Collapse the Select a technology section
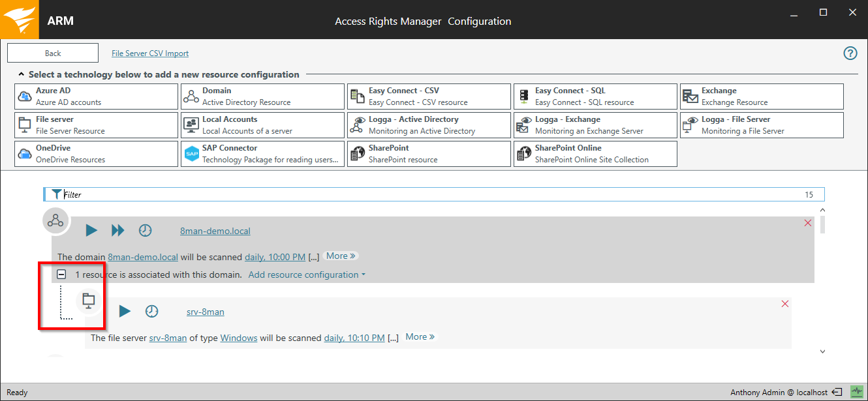The image size is (868, 401). (22, 74)
